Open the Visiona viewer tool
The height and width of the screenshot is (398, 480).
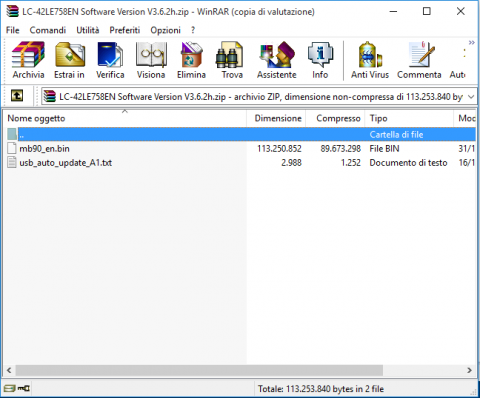[151, 60]
